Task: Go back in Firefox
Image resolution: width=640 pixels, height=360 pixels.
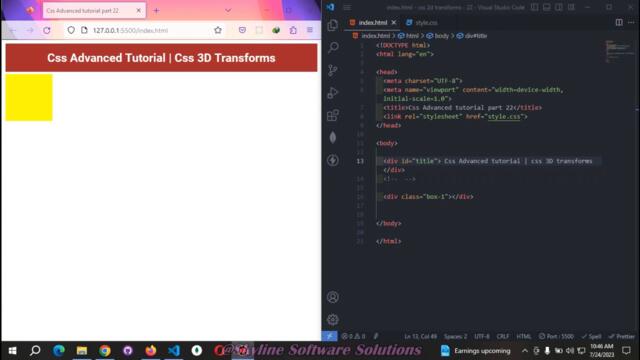Action: tap(13, 30)
